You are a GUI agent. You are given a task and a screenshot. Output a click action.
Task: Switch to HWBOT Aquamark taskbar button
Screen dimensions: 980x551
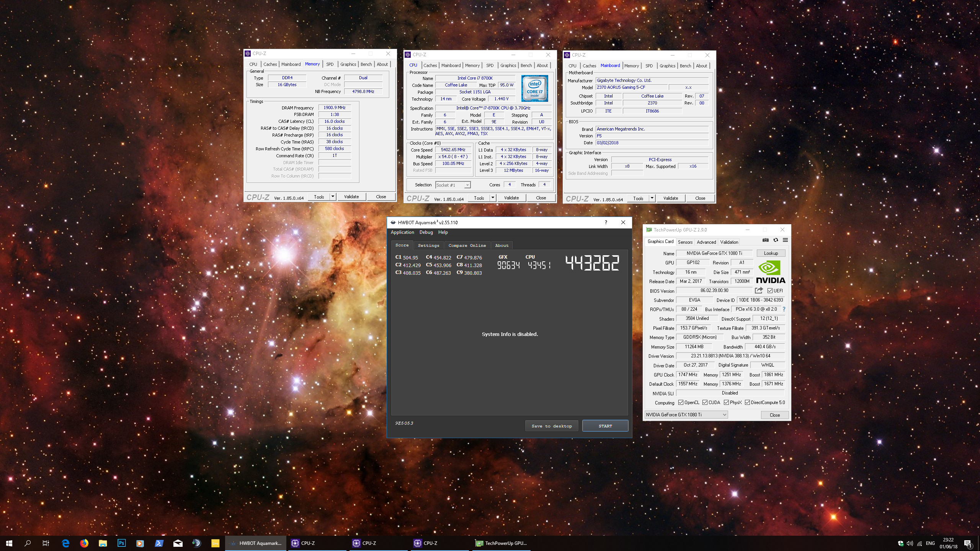pos(256,543)
